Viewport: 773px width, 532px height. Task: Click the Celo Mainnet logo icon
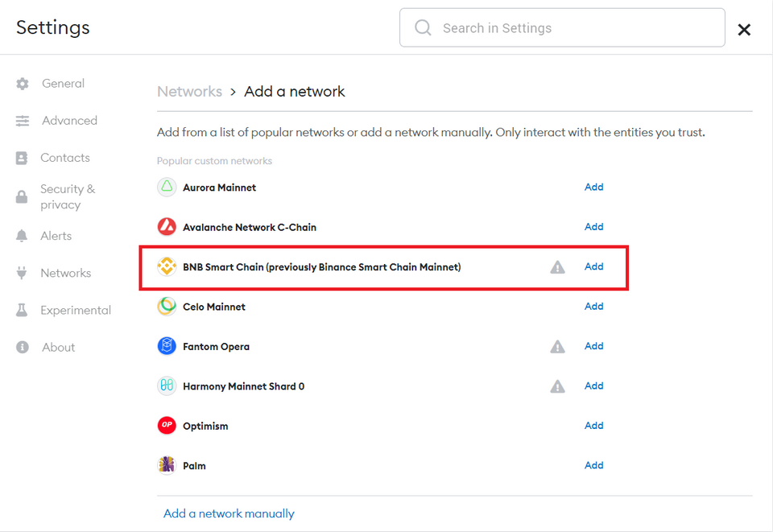[167, 307]
